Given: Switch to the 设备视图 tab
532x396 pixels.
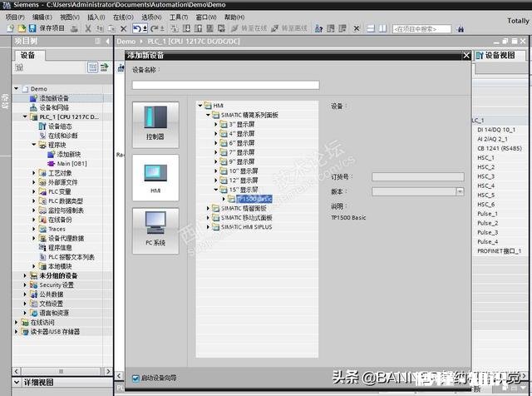Looking at the screenshot, I should pos(500,55).
